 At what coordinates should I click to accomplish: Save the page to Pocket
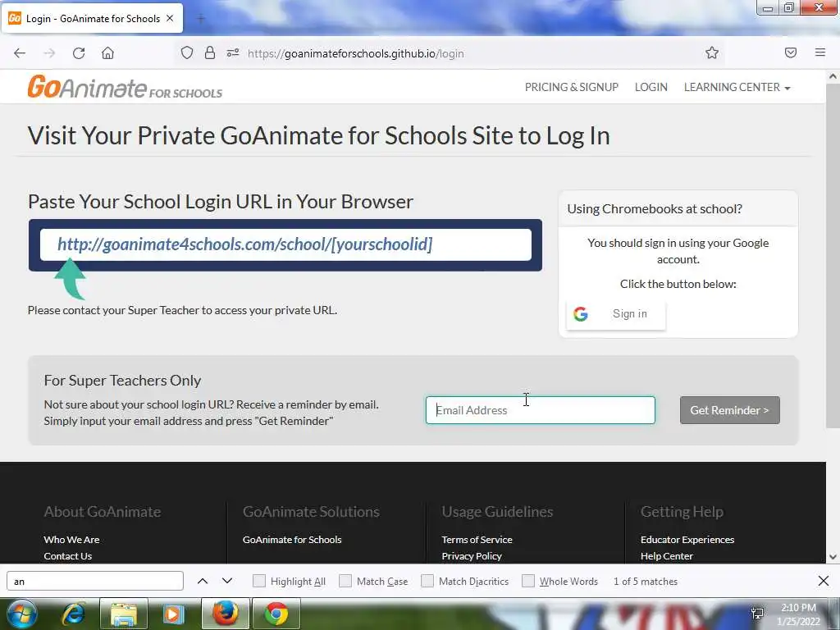791,52
